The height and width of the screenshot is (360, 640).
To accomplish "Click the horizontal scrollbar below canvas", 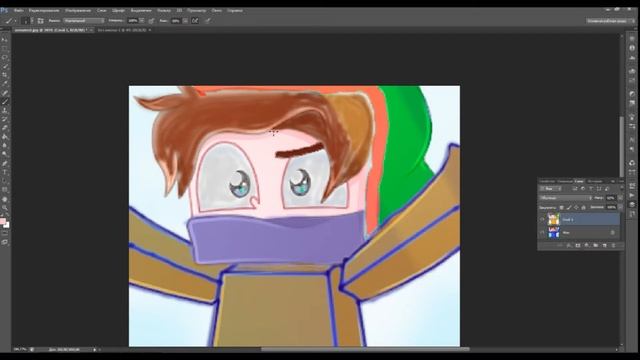I will [365, 349].
